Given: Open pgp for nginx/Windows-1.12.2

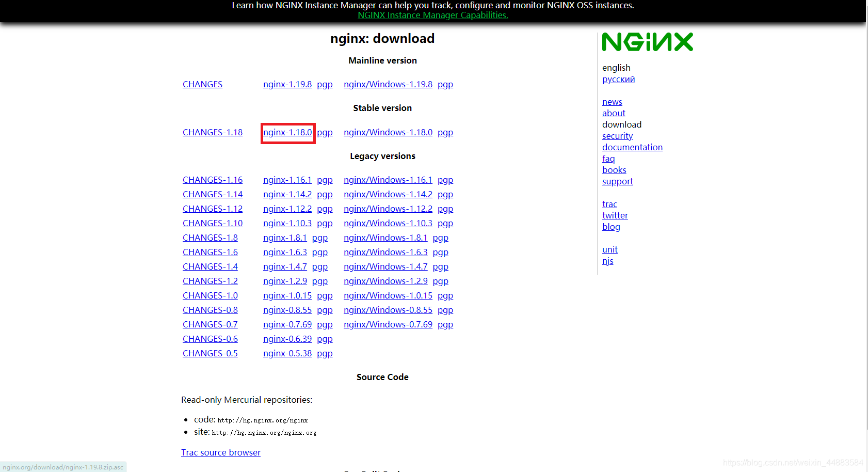Looking at the screenshot, I should click(x=445, y=209).
